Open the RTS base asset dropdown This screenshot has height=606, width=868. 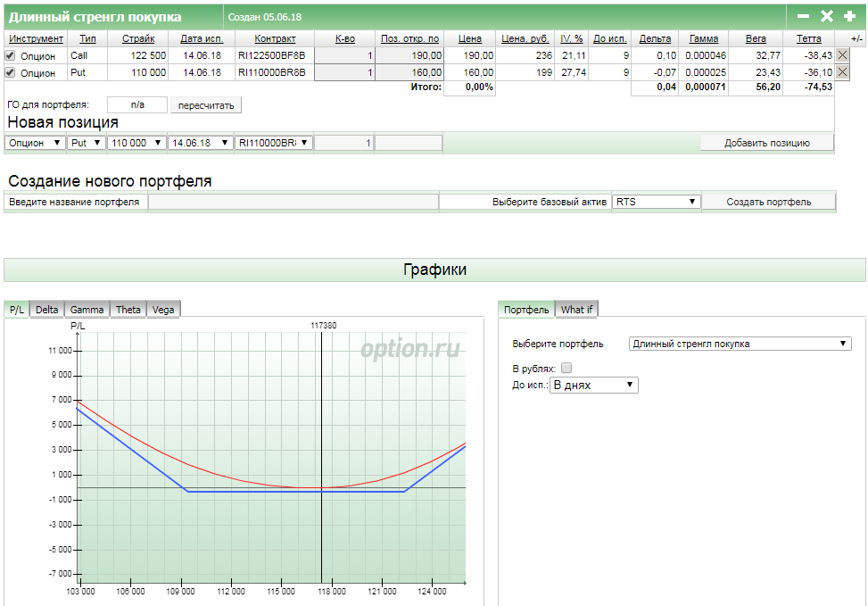pyautogui.click(x=656, y=202)
